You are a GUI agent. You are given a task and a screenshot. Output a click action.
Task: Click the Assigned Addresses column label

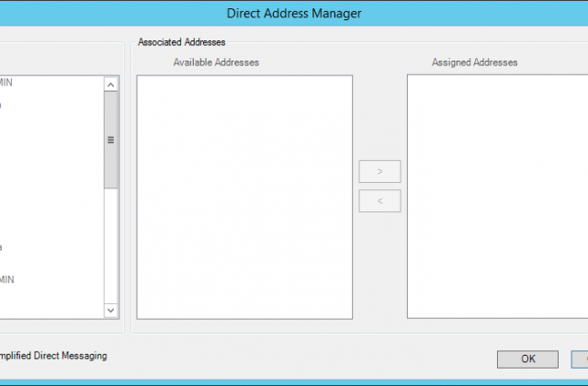(x=474, y=62)
